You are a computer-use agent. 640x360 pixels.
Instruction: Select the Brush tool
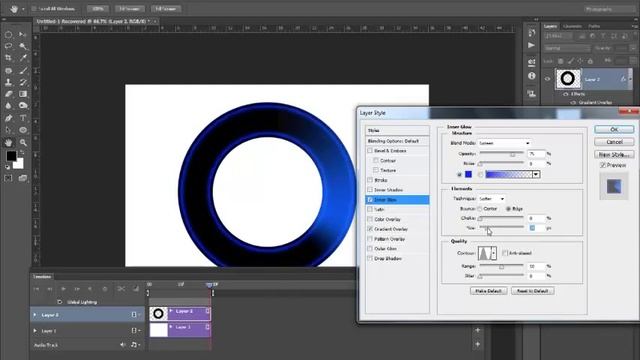coord(23,70)
